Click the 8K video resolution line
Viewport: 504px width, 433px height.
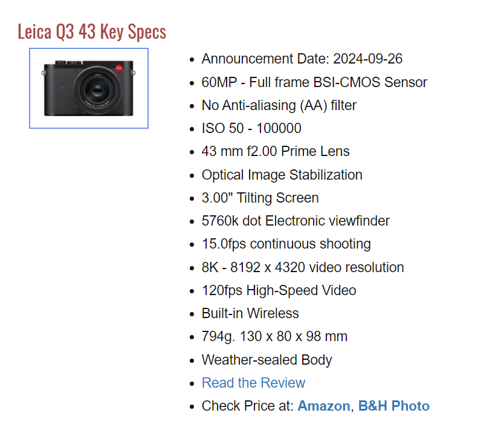pyautogui.click(x=303, y=267)
